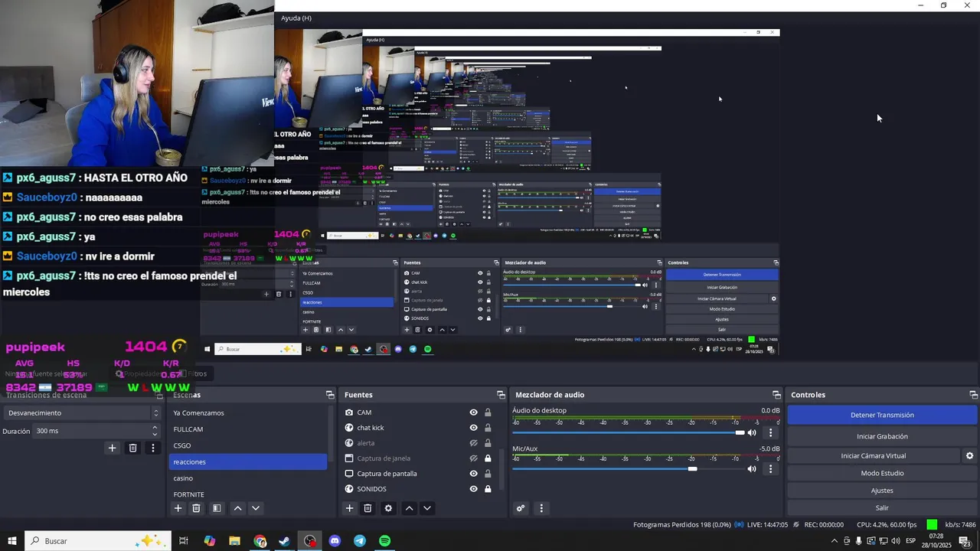This screenshot has height=551, width=980.
Task: Undock the Controles panel with float icon
Action: coord(973,395)
